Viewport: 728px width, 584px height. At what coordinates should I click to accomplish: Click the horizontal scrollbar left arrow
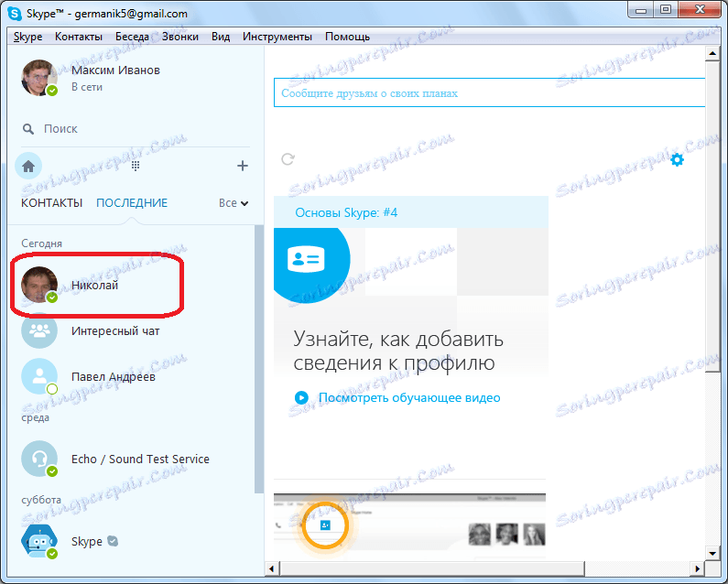click(272, 568)
